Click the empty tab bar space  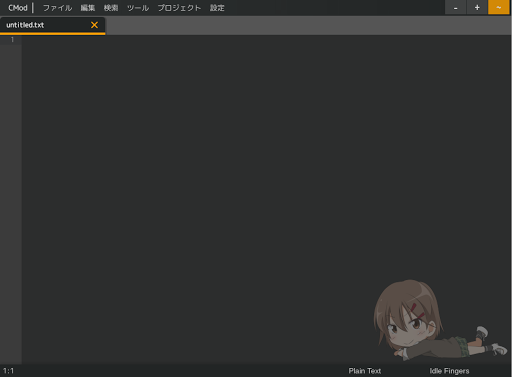[x=308, y=25]
